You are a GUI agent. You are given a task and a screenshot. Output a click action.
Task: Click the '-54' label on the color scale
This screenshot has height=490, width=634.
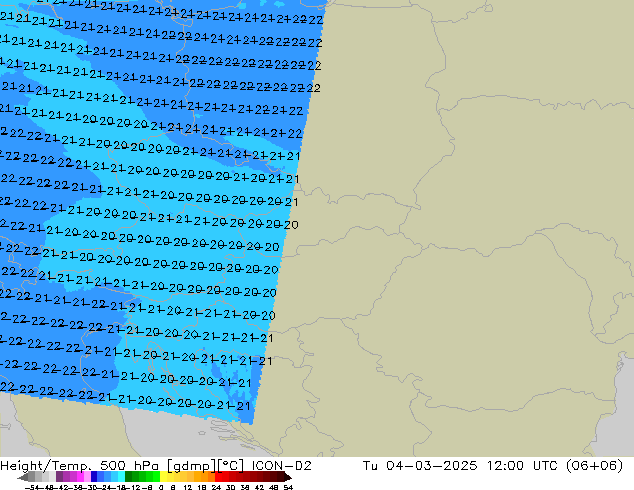click(34, 488)
